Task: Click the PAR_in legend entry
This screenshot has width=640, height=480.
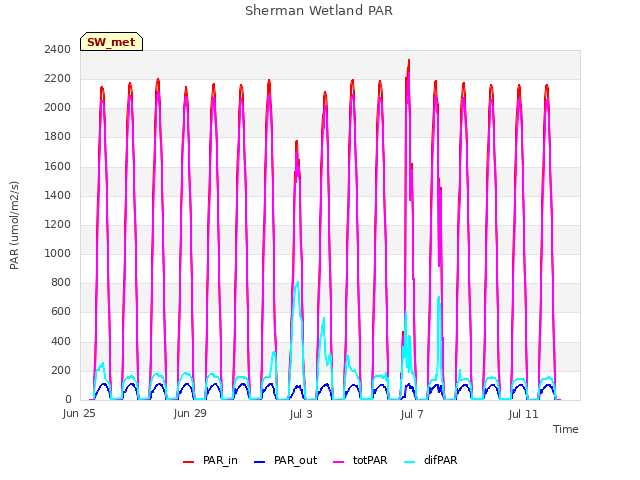Action: pyautogui.click(x=210, y=461)
